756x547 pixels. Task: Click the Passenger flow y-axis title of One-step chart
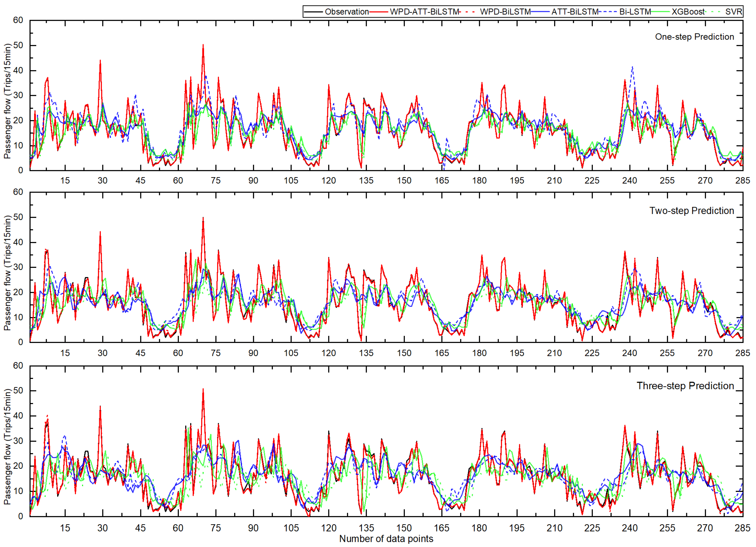click(x=7, y=101)
